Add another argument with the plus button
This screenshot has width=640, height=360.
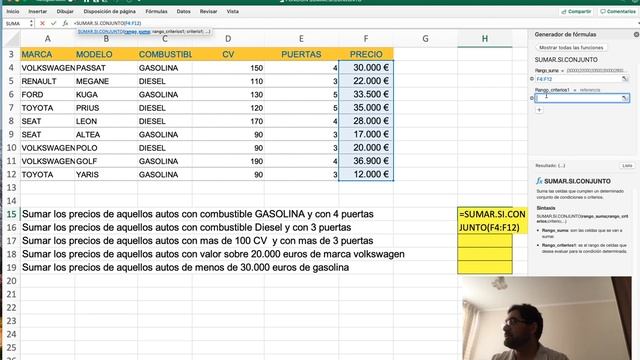tap(539, 110)
